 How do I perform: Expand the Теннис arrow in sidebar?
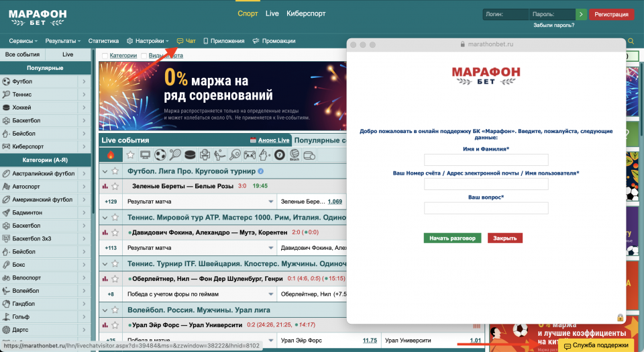pyautogui.click(x=84, y=95)
